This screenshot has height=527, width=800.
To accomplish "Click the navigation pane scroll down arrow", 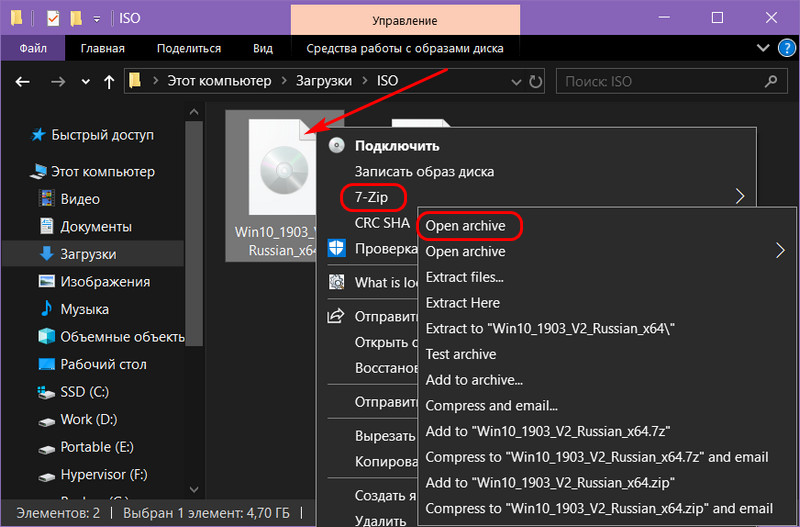I will pyautogui.click(x=194, y=489).
